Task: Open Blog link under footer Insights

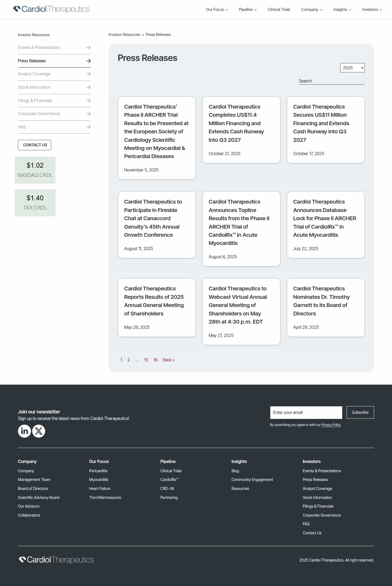Action: point(235,471)
